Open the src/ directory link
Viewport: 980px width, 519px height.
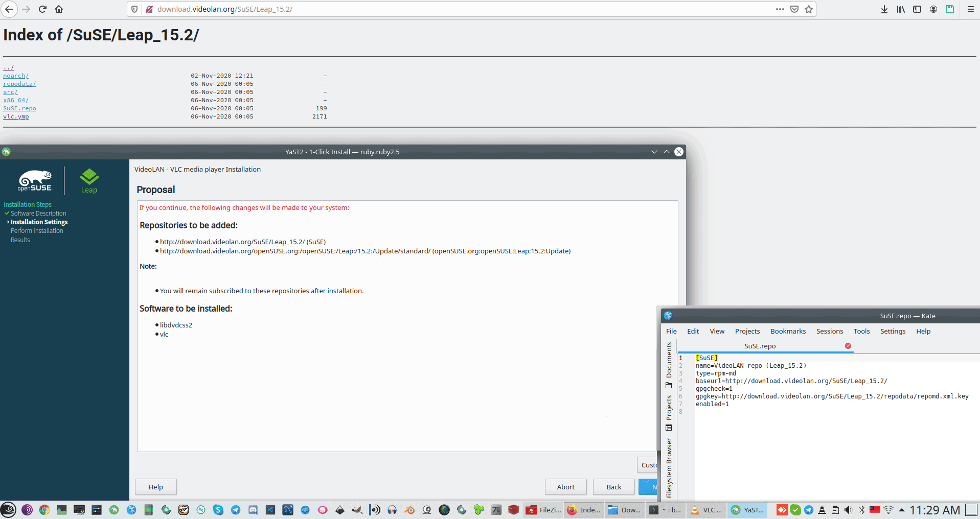point(10,92)
